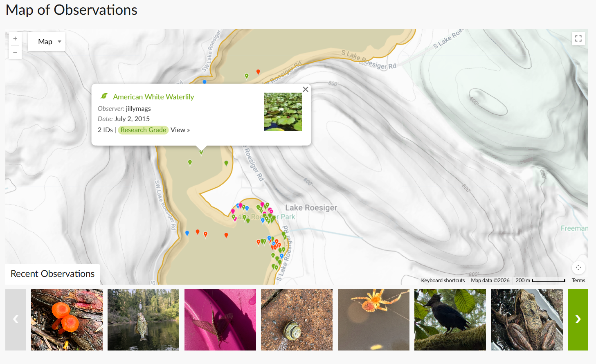
Task: Toggle fullscreen map view
Action: point(578,38)
